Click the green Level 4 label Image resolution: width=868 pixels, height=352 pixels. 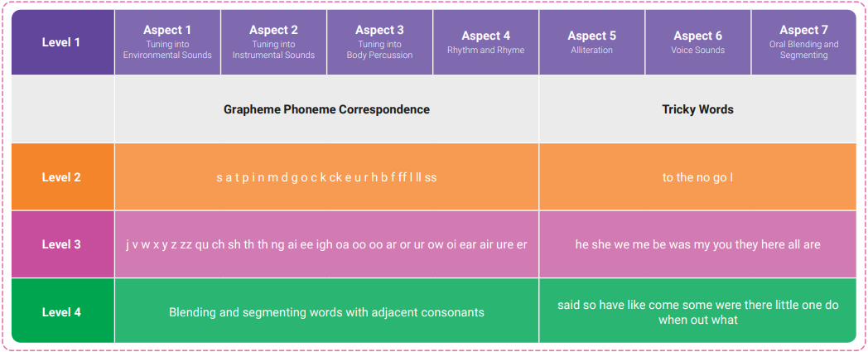pos(62,312)
